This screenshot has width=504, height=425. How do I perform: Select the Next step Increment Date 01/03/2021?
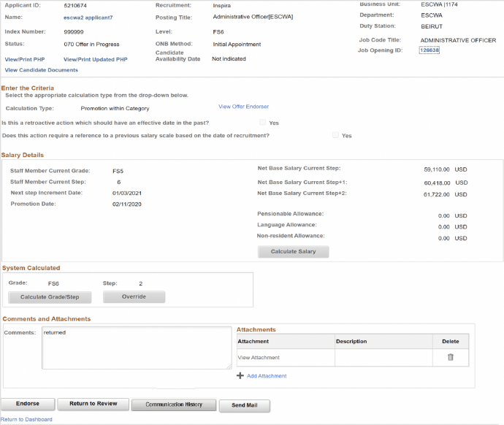pyautogui.click(x=127, y=193)
